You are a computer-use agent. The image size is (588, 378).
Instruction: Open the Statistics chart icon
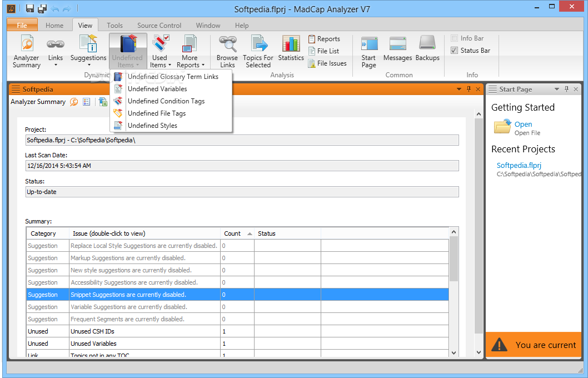291,48
